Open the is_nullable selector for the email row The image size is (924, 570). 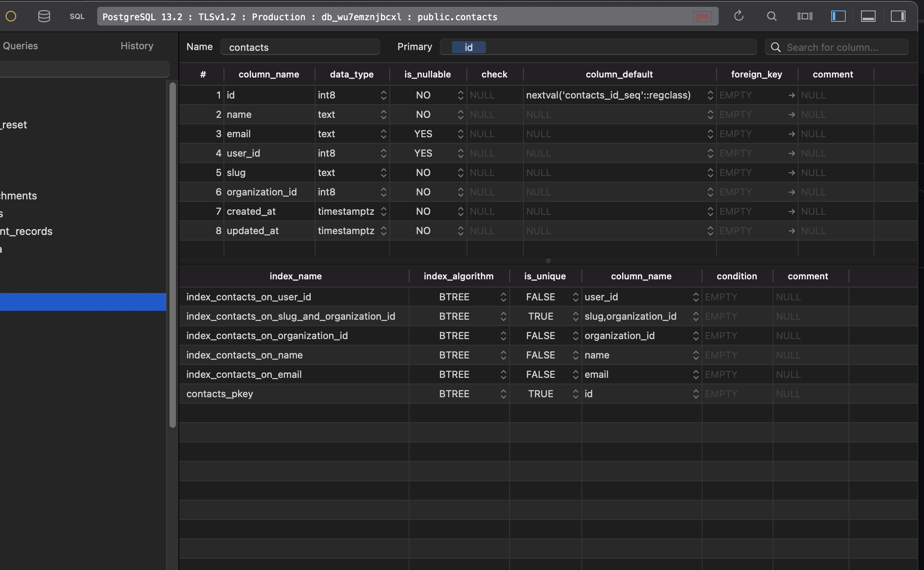coord(460,134)
